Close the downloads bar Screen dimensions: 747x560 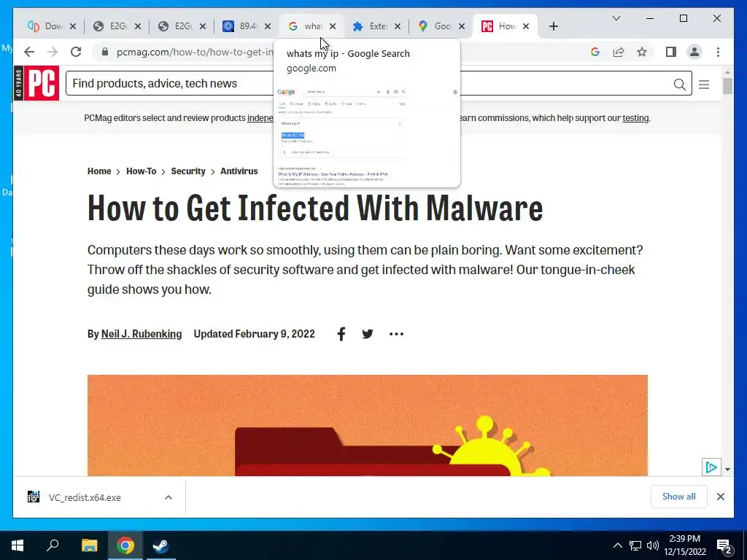click(x=720, y=497)
